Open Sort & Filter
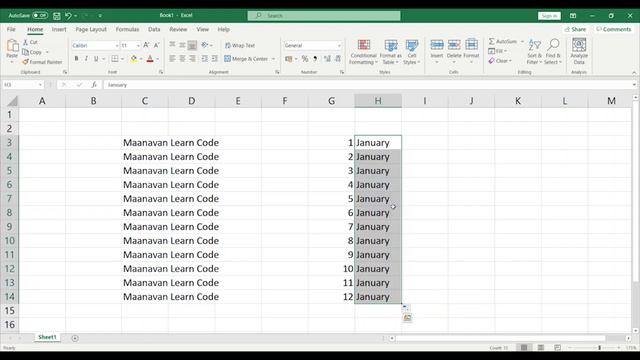 [534, 52]
